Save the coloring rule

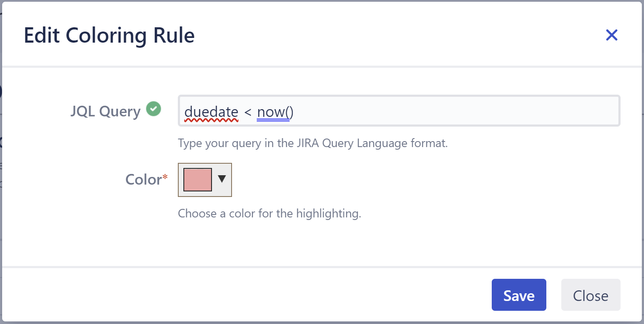[519, 295]
